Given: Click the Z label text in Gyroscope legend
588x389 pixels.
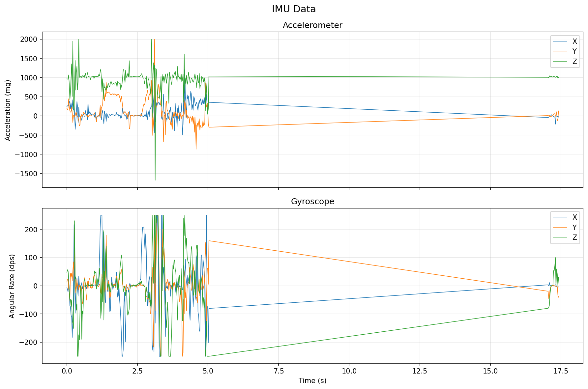Looking at the screenshot, I should 574,237.
